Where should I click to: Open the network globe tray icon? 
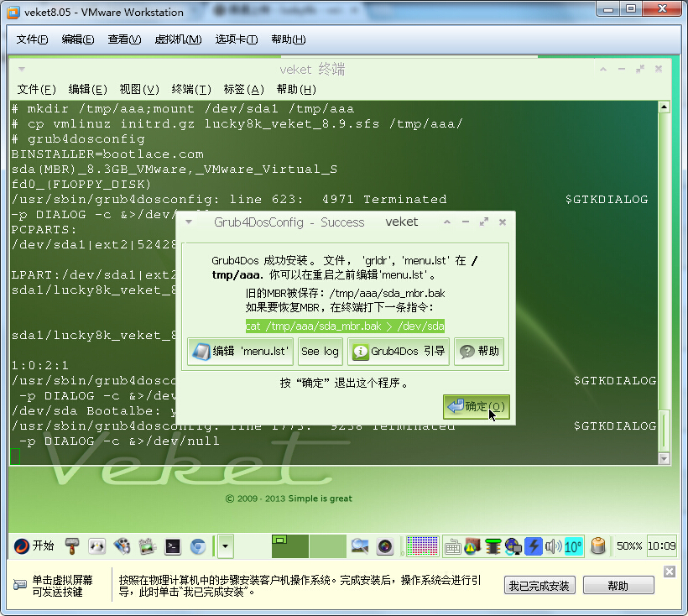(513, 546)
